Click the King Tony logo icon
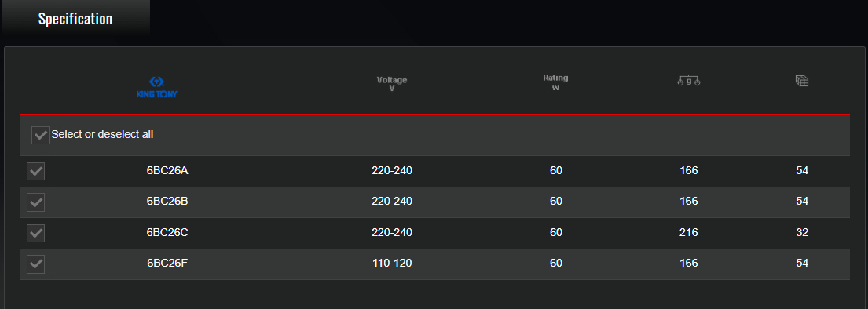868x309 pixels. [156, 87]
